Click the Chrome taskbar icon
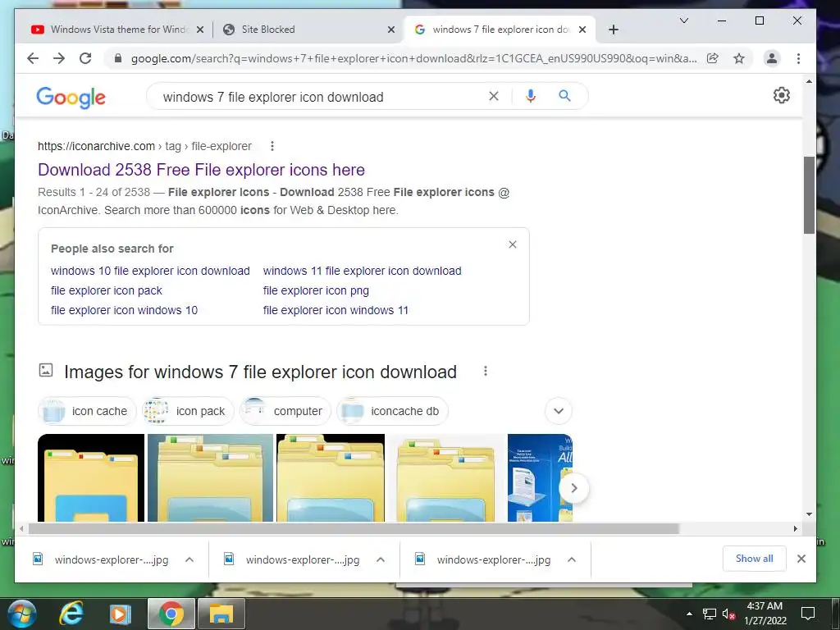The width and height of the screenshot is (840, 630). [x=171, y=614]
